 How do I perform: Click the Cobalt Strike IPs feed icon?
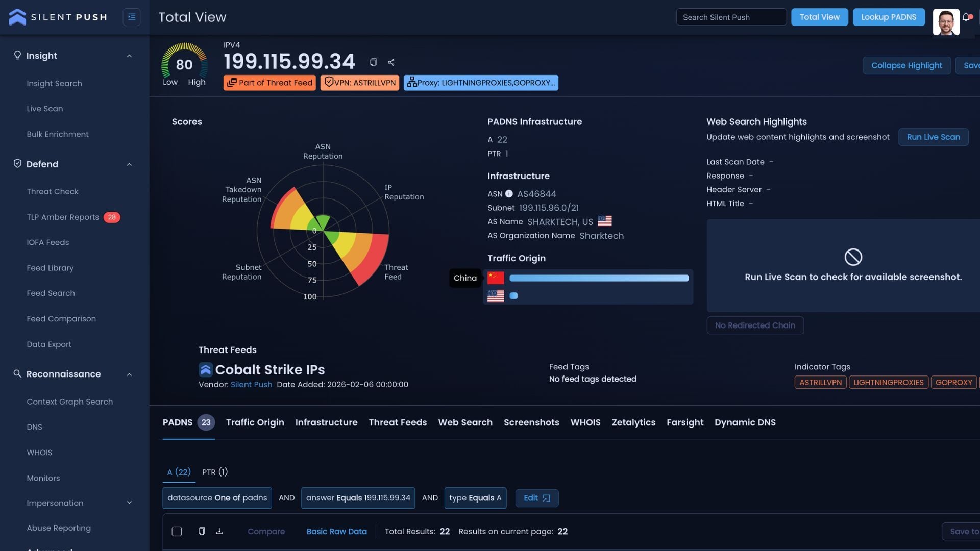(205, 369)
